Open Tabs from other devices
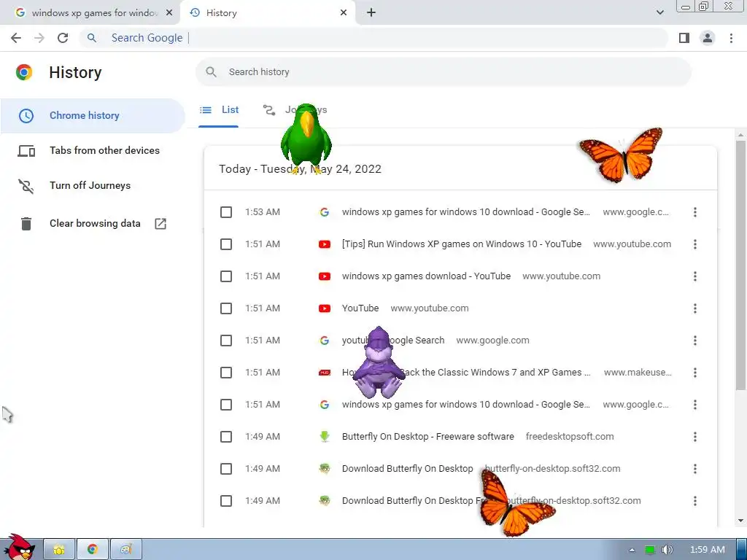 click(x=93, y=150)
